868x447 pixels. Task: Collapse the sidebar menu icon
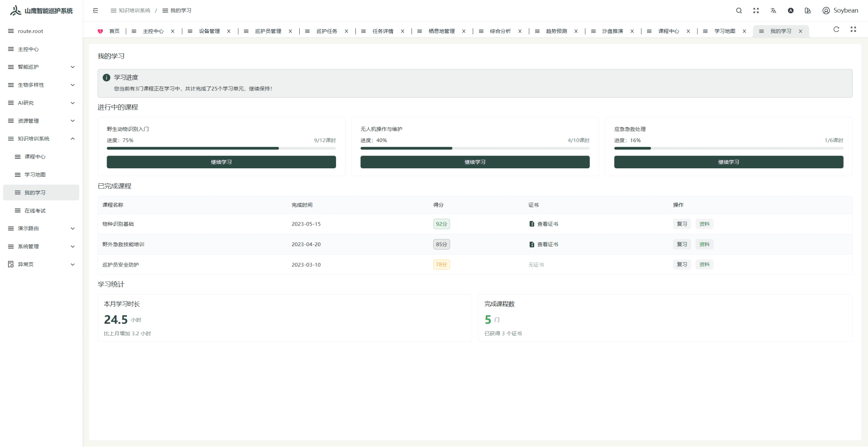click(95, 10)
